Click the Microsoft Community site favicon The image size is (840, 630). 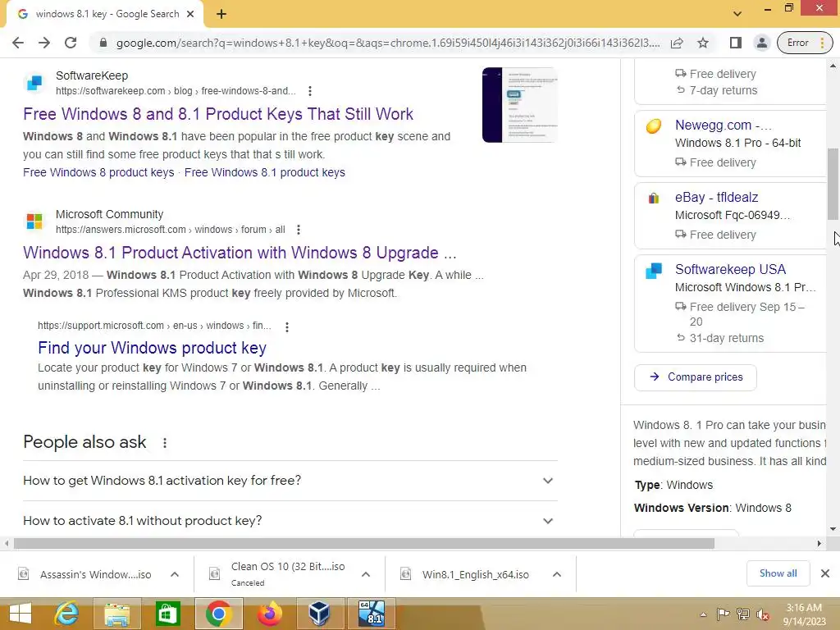pos(34,221)
